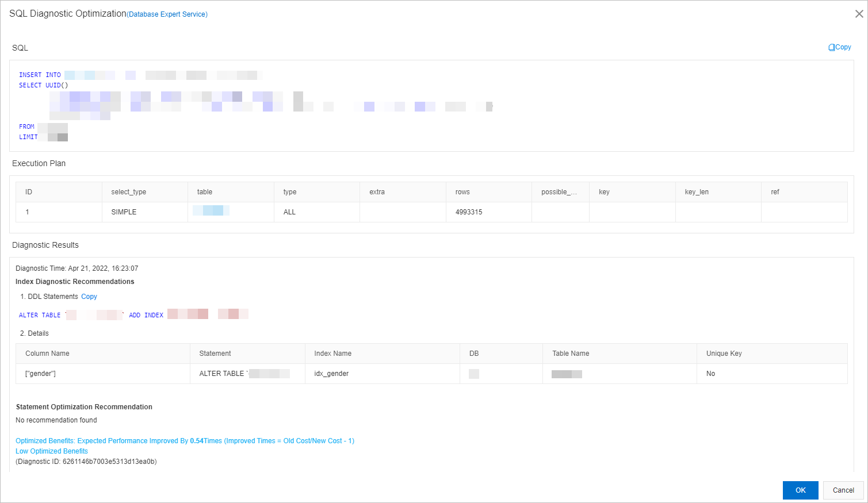Click the idx_gender index name cell
Screen dimensions: 868x503
tap(383, 374)
